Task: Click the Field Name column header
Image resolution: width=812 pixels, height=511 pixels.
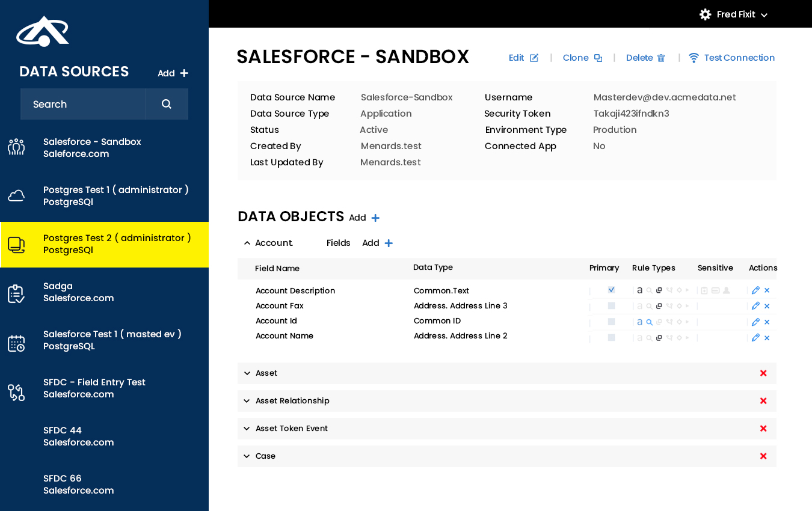Action: 277,269
